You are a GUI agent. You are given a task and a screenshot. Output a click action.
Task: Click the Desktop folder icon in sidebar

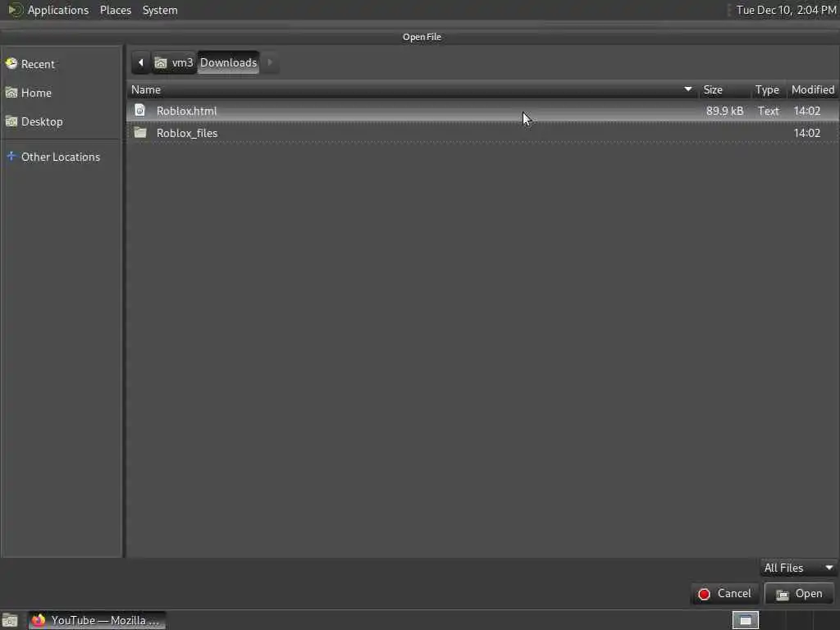tap(11, 121)
